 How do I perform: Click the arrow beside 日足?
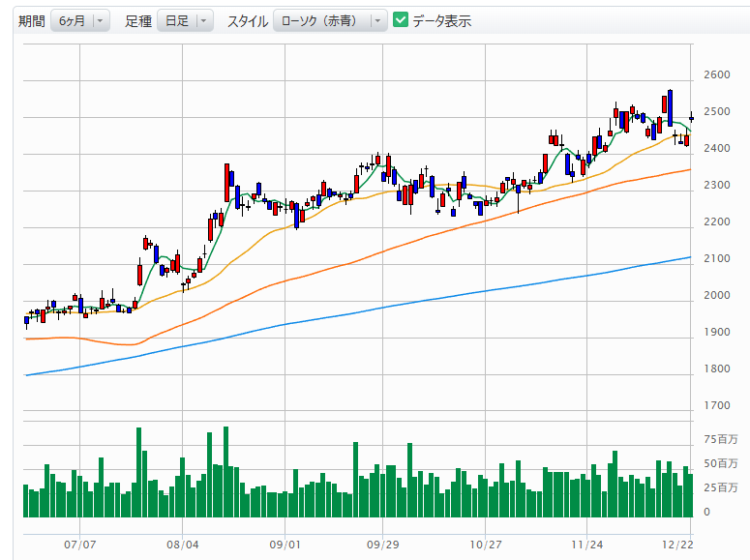pos(203,21)
